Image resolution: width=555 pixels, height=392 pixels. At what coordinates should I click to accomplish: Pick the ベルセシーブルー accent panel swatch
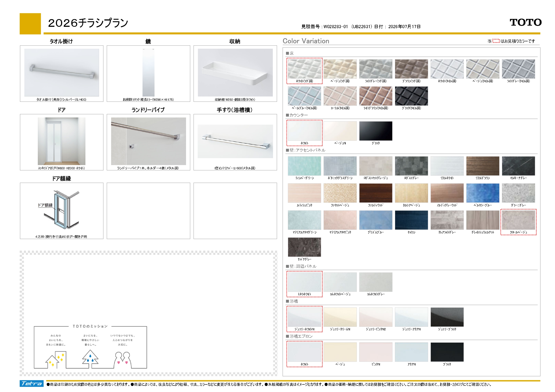click(x=483, y=193)
